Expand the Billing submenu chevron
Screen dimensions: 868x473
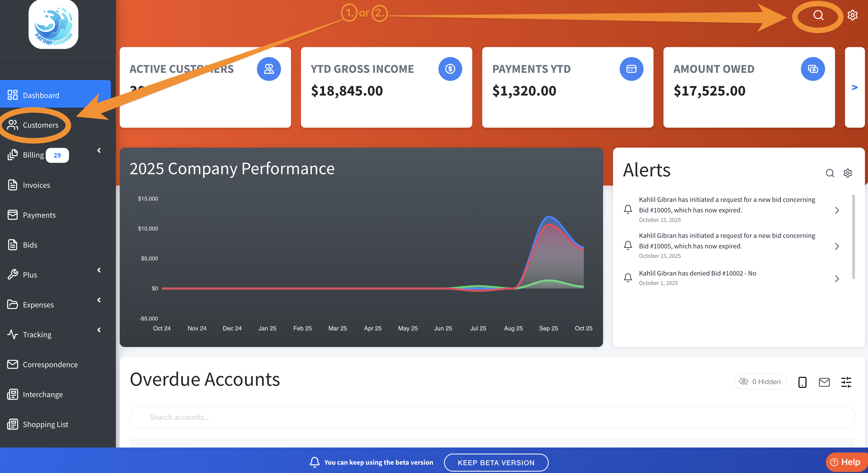[99, 150]
